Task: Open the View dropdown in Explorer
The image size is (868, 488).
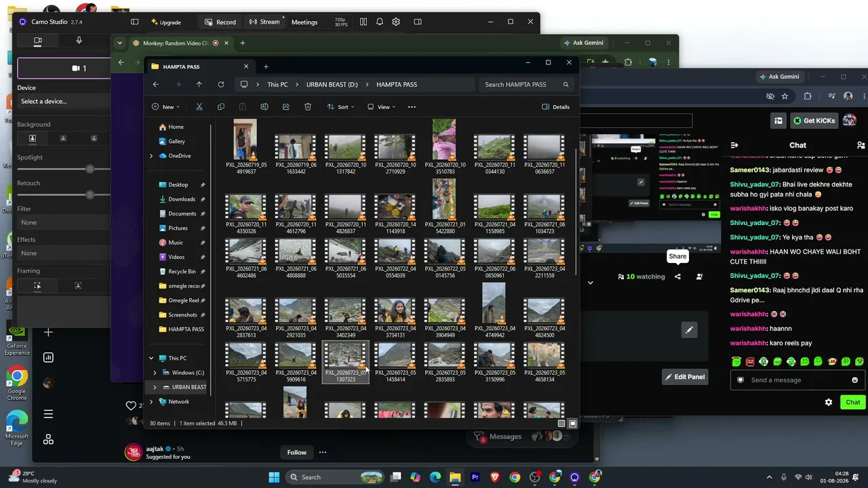Action: point(381,106)
